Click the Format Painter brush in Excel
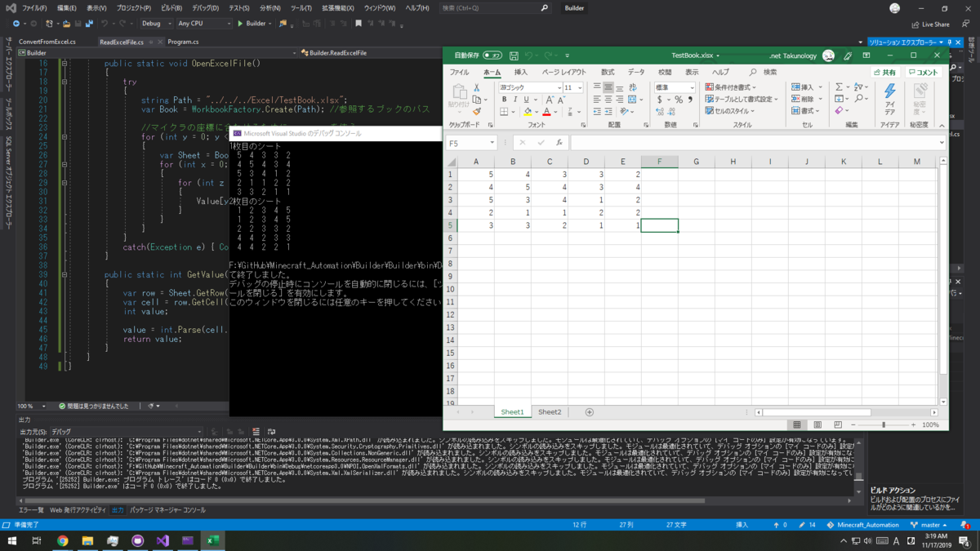 [x=477, y=112]
